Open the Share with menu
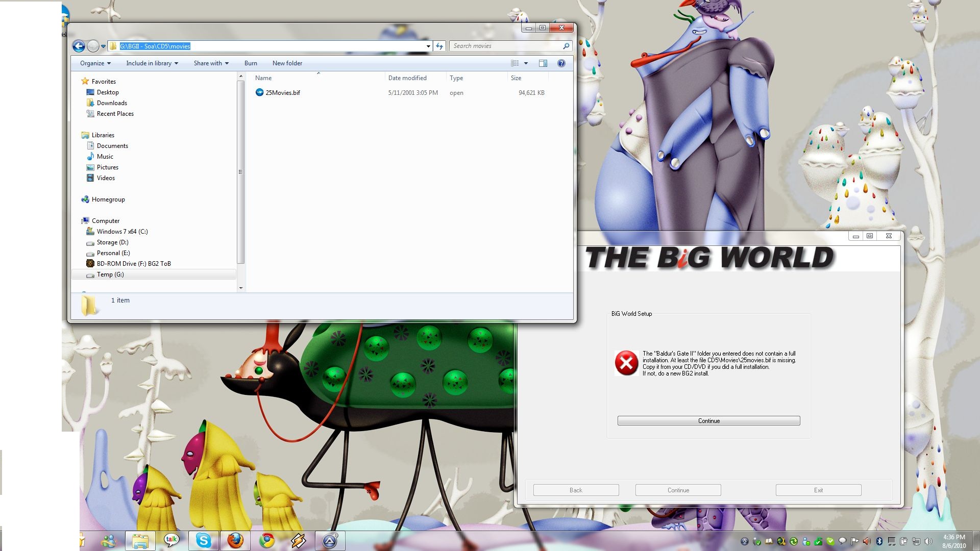Image resolution: width=980 pixels, height=551 pixels. pyautogui.click(x=211, y=63)
